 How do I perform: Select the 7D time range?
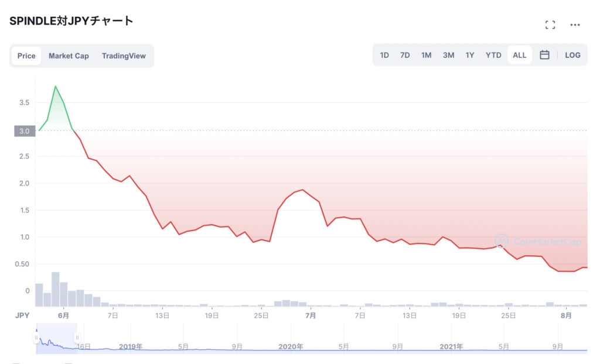(x=404, y=55)
